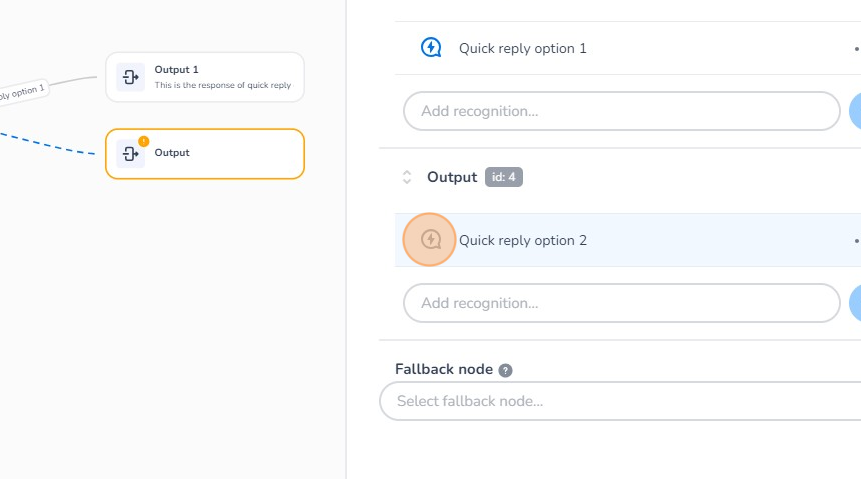This screenshot has width=861, height=479.
Task: Select the Output 1 node on canvas
Action: point(222,77)
